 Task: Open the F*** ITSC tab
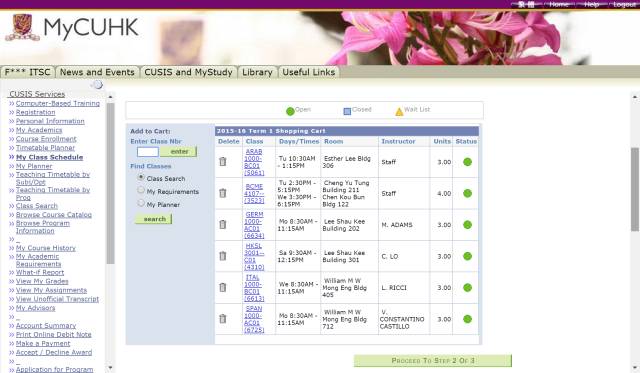point(28,72)
